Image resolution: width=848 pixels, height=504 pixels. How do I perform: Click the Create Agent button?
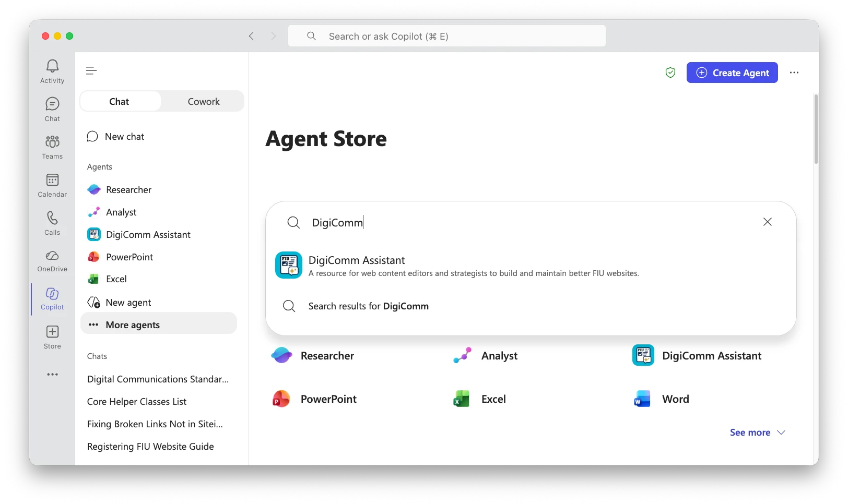click(732, 73)
